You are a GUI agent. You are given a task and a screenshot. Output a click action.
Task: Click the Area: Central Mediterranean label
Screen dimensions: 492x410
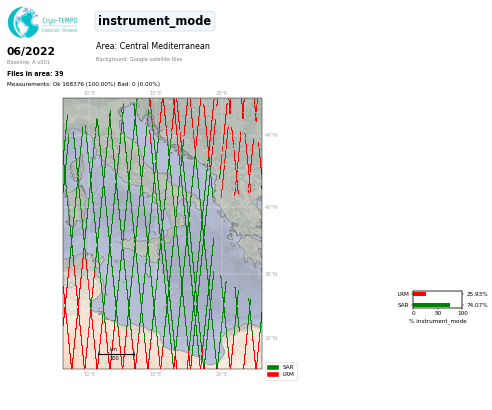pyautogui.click(x=153, y=46)
